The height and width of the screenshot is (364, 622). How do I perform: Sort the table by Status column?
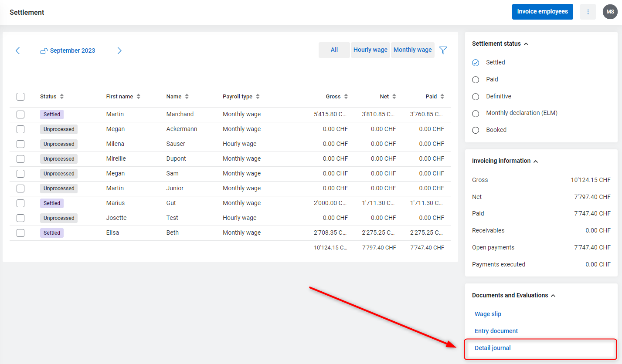click(61, 97)
